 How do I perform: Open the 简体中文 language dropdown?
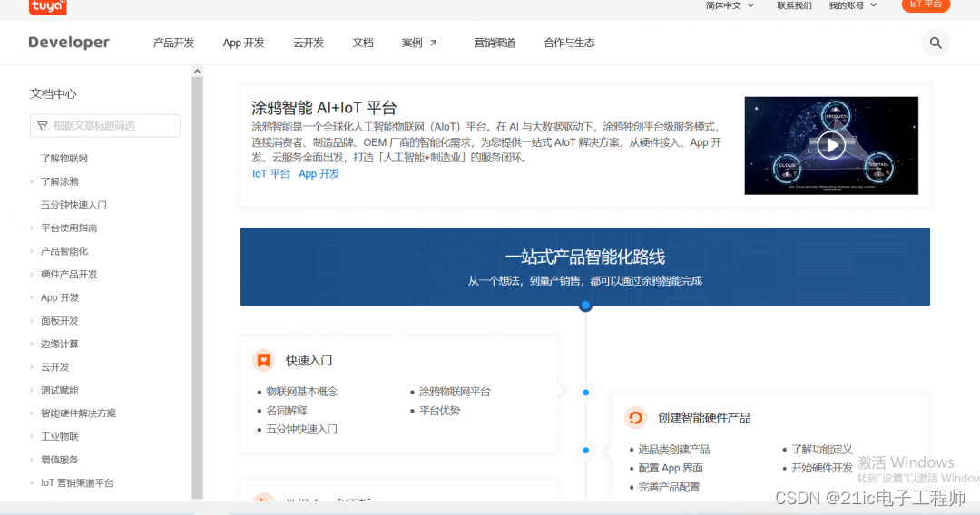point(730,5)
